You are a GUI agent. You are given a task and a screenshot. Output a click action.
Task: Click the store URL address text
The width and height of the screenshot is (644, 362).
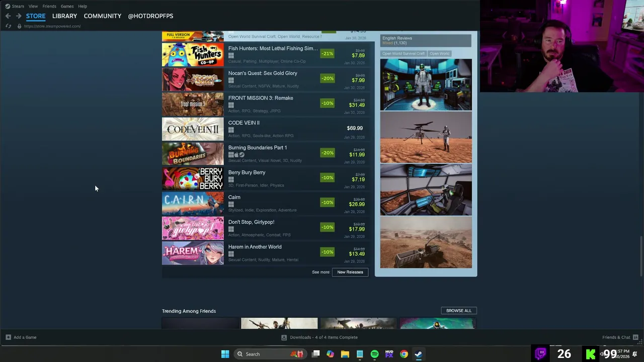(x=52, y=26)
